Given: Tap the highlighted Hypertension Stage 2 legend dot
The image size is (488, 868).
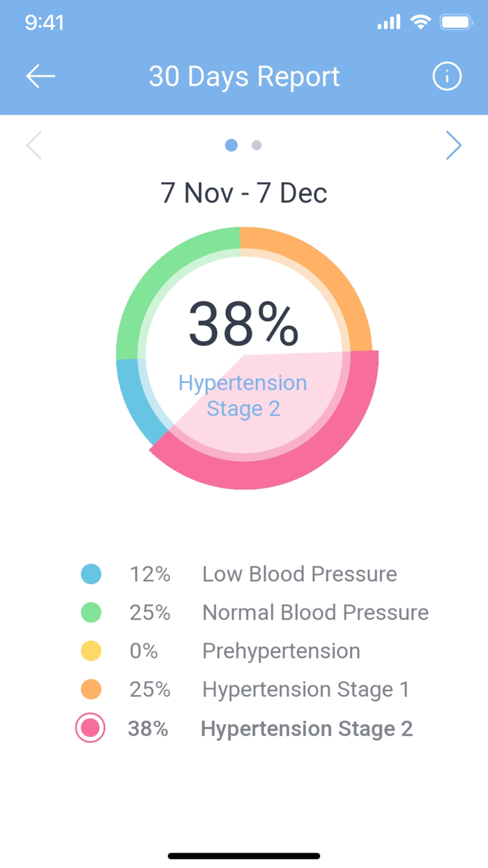Looking at the screenshot, I should tap(90, 728).
